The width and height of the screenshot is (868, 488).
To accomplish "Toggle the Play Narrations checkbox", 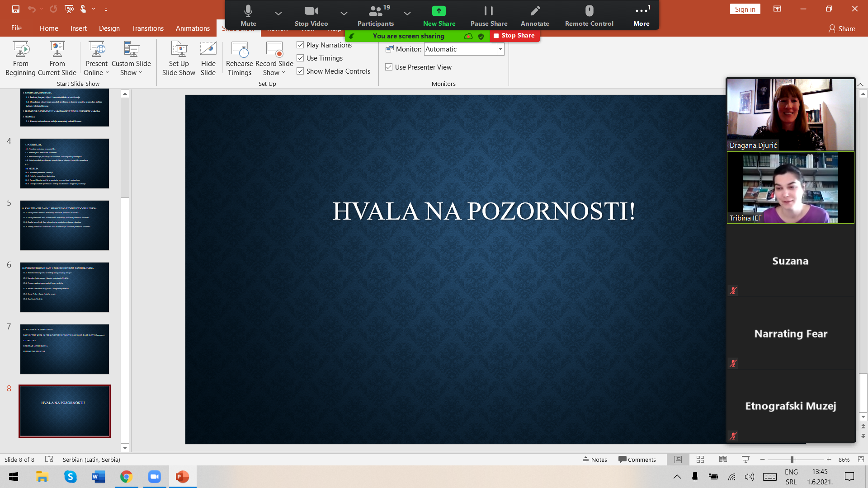I will pyautogui.click(x=300, y=45).
